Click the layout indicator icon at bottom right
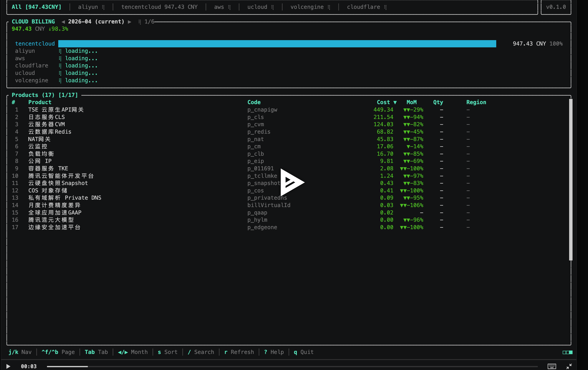 click(568, 352)
